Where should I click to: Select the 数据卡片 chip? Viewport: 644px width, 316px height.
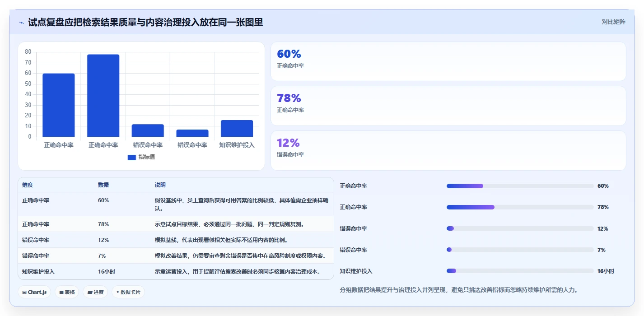(128, 292)
